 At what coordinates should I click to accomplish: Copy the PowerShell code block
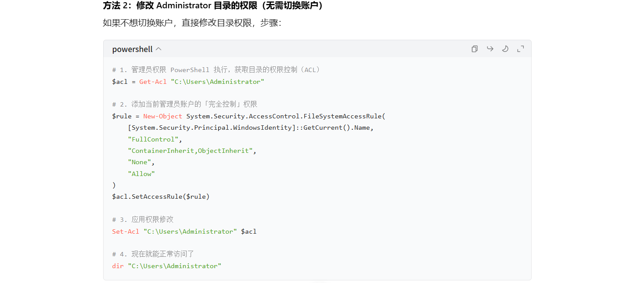474,49
